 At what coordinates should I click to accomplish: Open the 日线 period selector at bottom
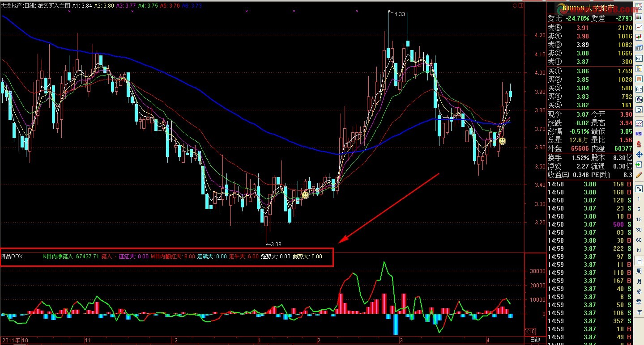click(x=535, y=340)
